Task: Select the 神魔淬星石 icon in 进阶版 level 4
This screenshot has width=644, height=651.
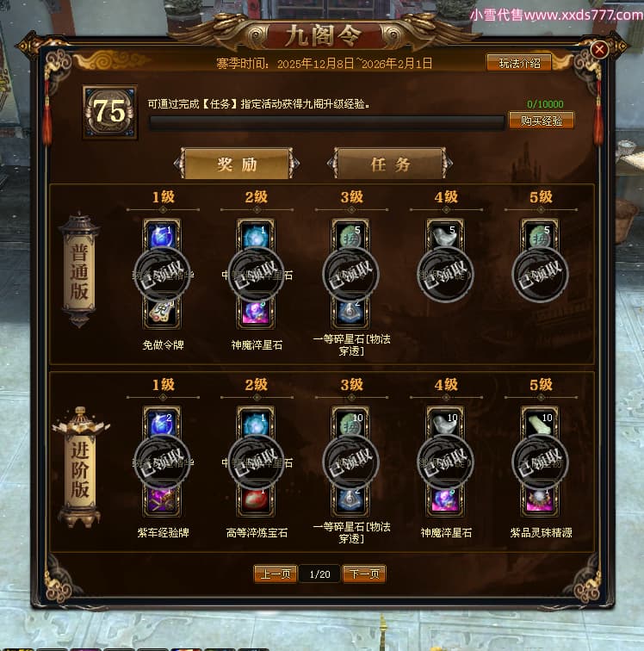Action: (x=445, y=500)
